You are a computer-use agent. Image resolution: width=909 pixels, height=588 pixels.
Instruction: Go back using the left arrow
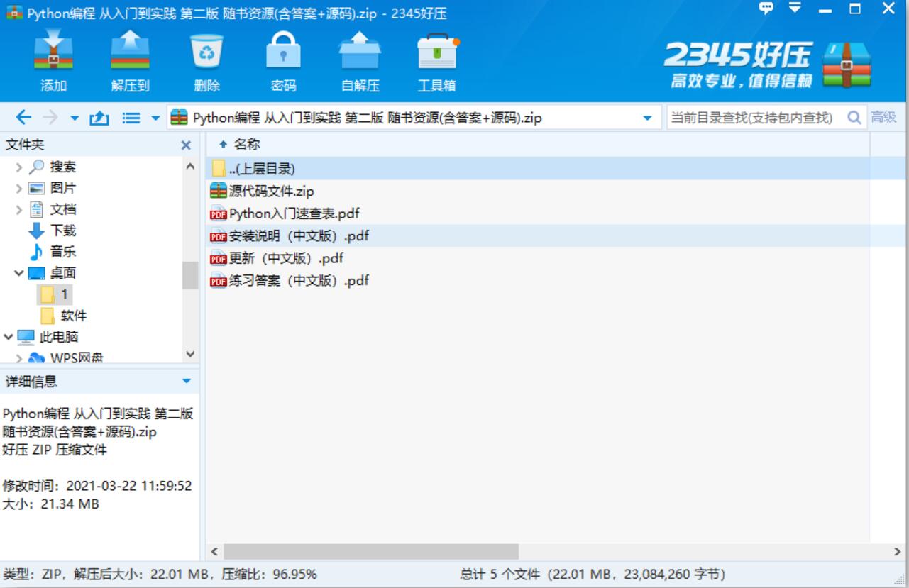click(23, 118)
